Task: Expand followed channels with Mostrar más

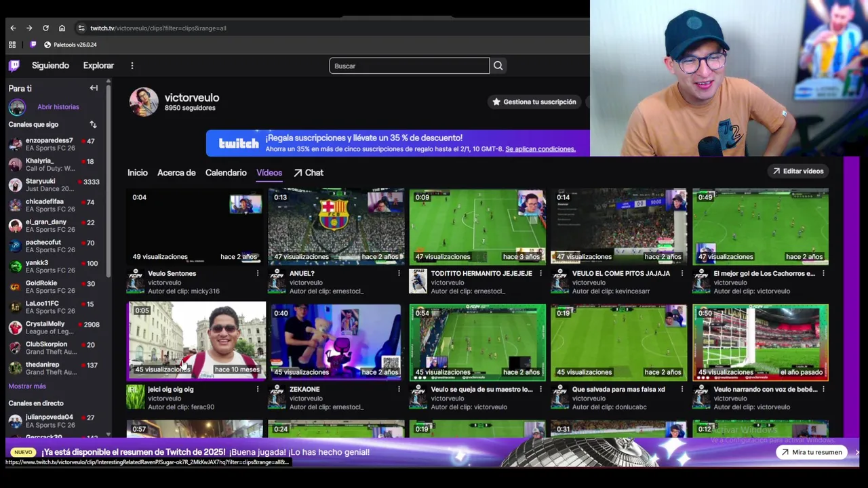Action: [27, 386]
